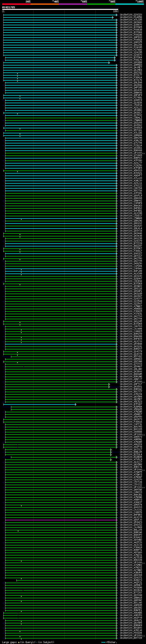The height and width of the screenshot is (644, 146).
Task: Click the red 20% identity legend segment
Action: (16, 4)
